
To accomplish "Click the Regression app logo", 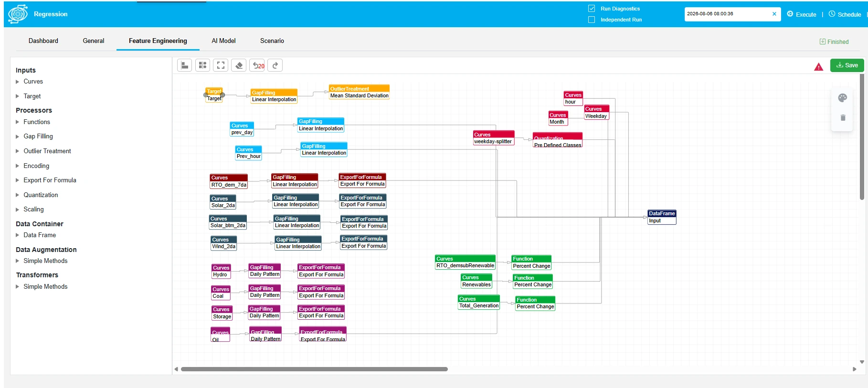I will [x=18, y=14].
